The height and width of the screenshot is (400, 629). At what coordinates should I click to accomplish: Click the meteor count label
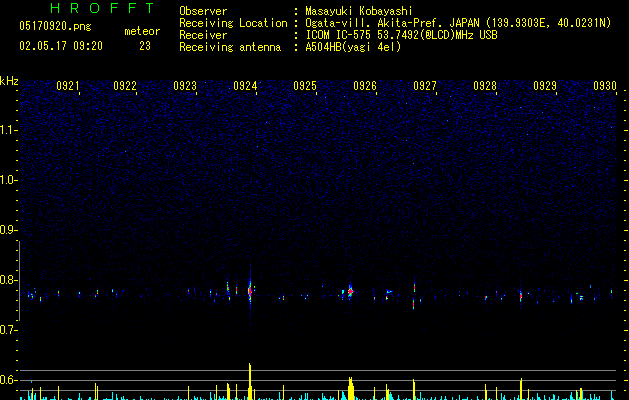point(142,31)
